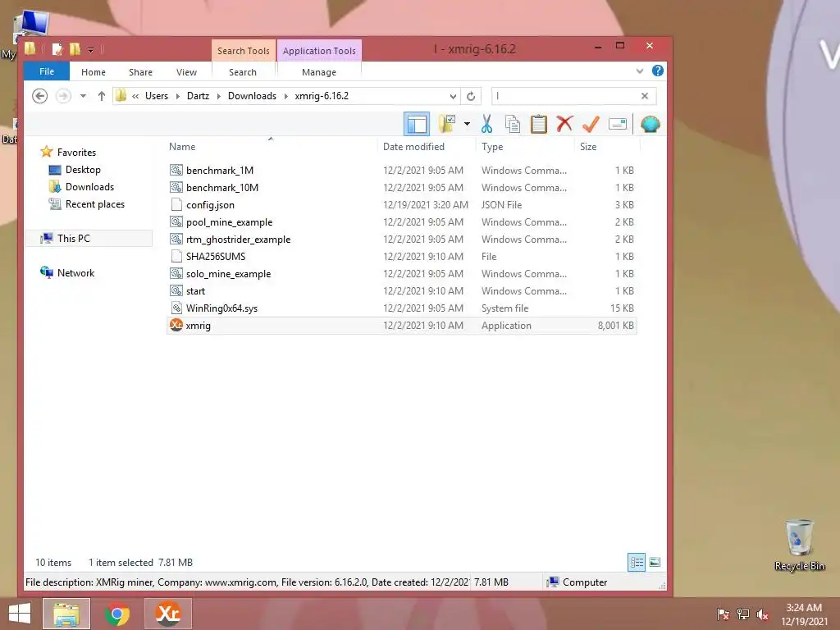Open the Manage ribbon tab

pos(319,72)
